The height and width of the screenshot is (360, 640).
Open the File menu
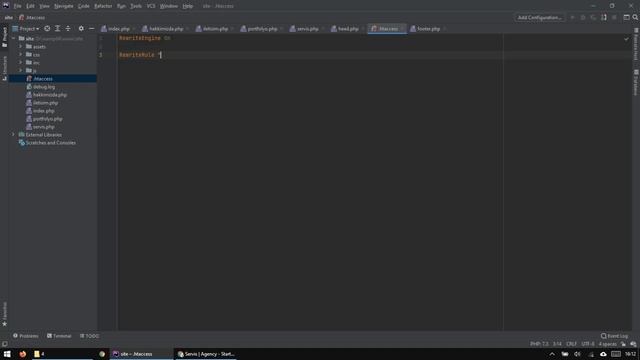[17, 6]
